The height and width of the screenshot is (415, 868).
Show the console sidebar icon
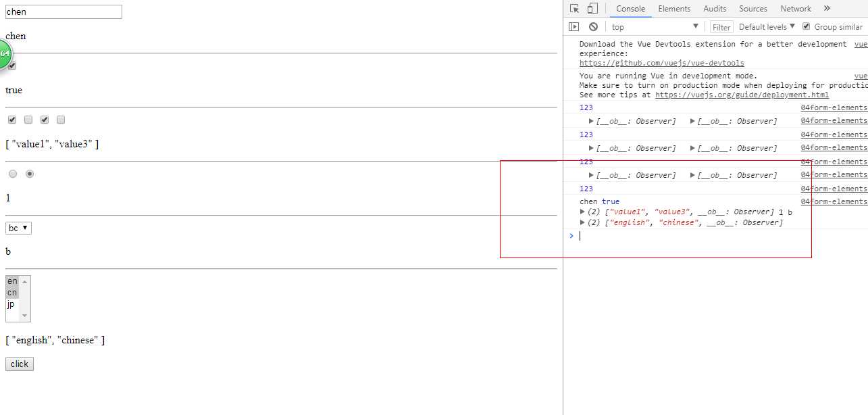(x=573, y=27)
